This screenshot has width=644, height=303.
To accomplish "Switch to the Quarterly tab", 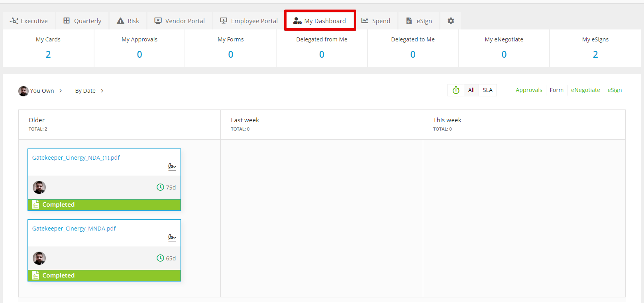I will click(x=82, y=21).
